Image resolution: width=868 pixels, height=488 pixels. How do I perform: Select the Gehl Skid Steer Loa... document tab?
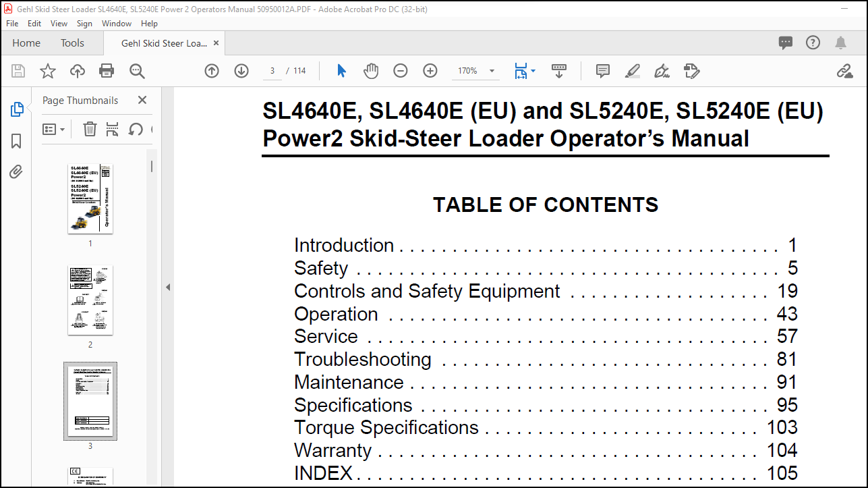pos(164,43)
